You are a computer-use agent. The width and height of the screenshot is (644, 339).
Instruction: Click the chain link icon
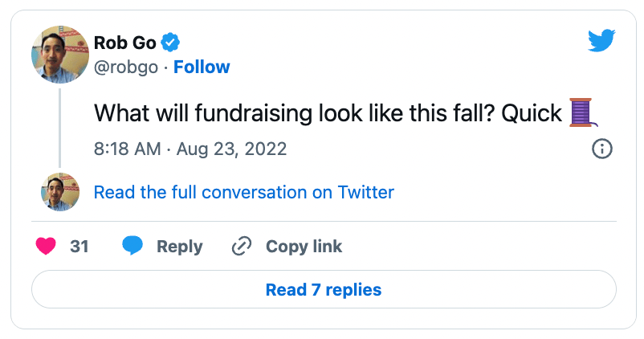pyautogui.click(x=242, y=246)
